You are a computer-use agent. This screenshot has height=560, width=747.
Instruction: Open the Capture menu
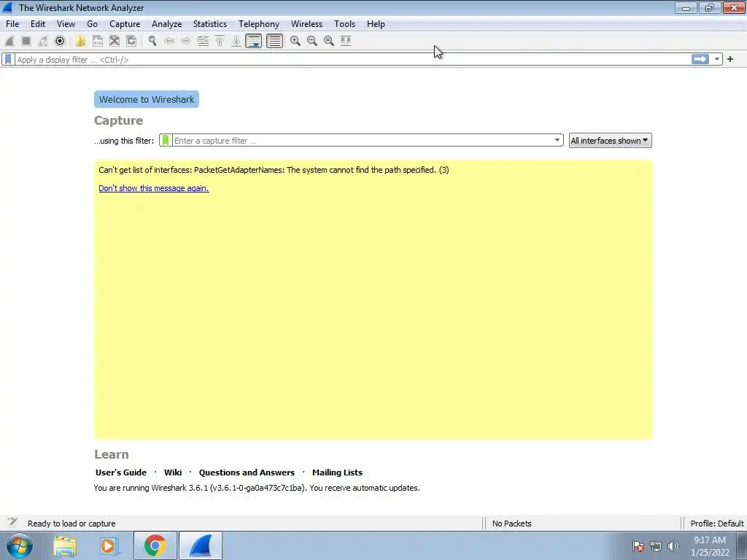pos(125,24)
